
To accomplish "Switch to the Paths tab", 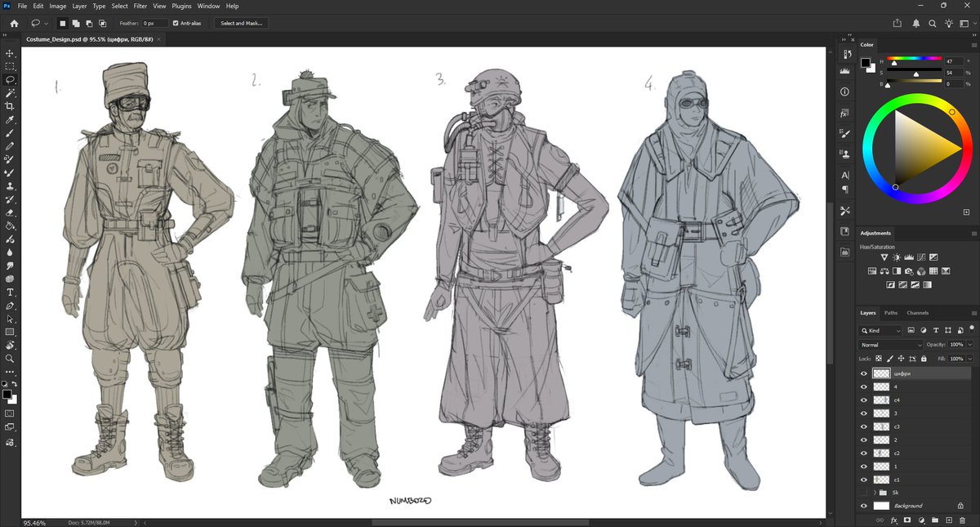I will click(x=891, y=313).
